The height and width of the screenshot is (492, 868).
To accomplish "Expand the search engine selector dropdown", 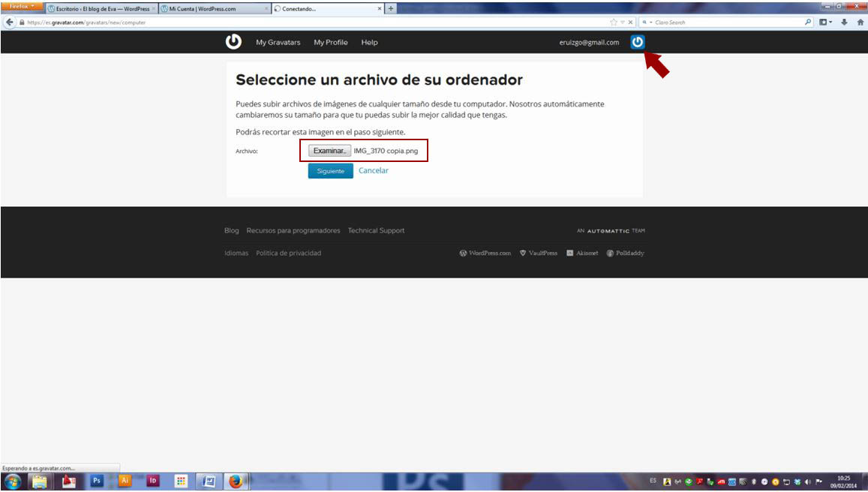I will 647,22.
